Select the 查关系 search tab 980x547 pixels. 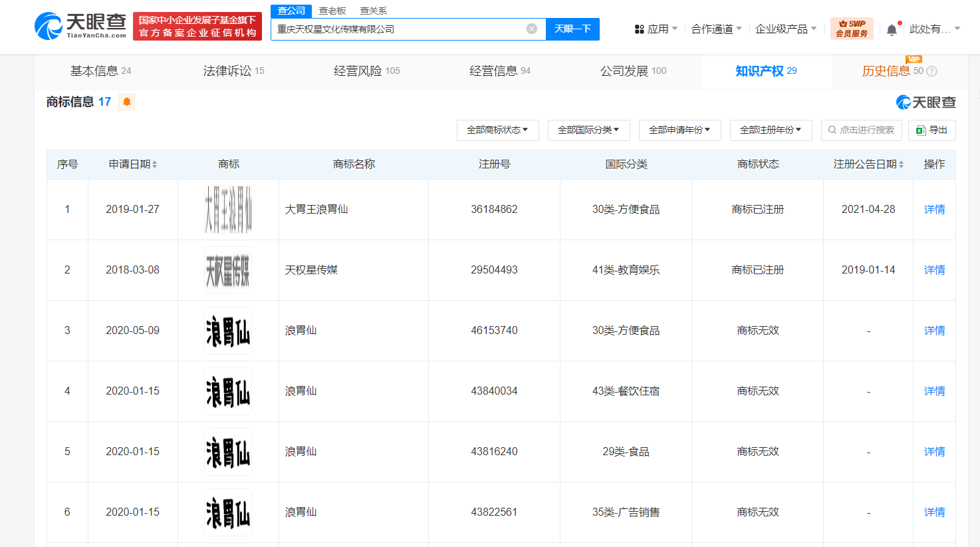pyautogui.click(x=373, y=11)
